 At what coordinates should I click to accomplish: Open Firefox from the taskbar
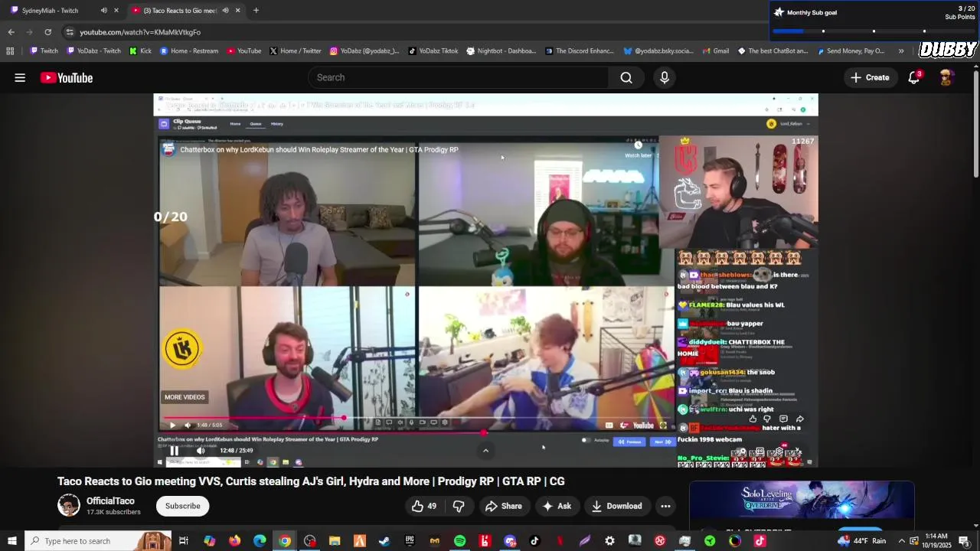coord(234,541)
